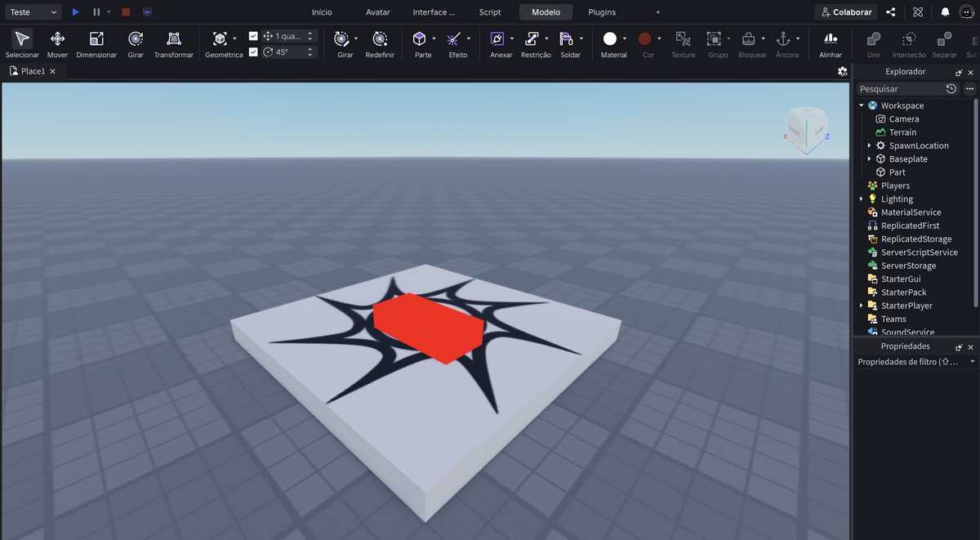Open the Cor color dropdown arrow
The width and height of the screenshot is (980, 540).
659,38
